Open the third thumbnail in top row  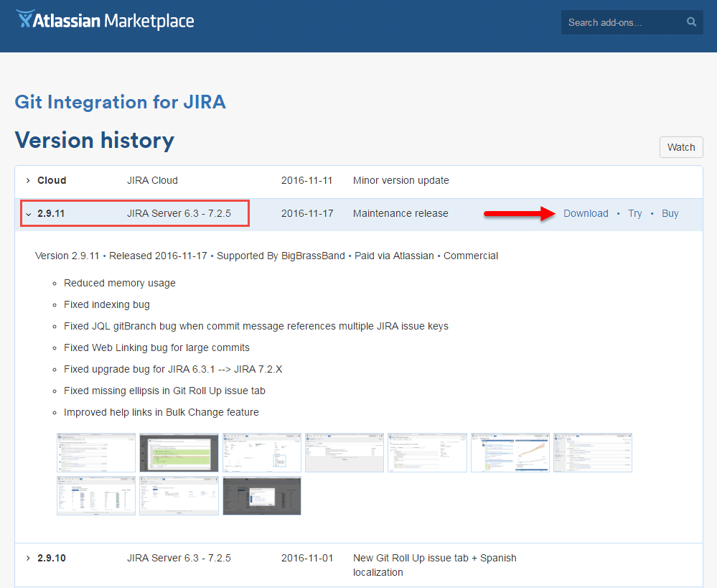tap(262, 452)
